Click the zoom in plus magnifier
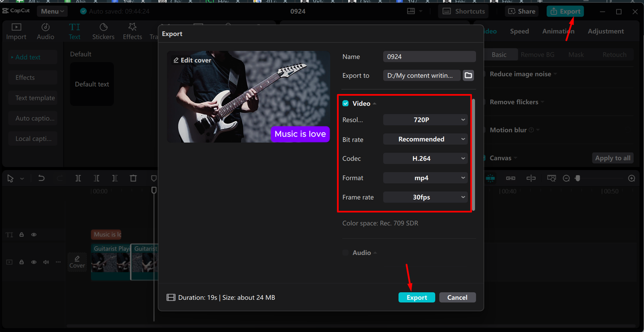 (x=631, y=179)
